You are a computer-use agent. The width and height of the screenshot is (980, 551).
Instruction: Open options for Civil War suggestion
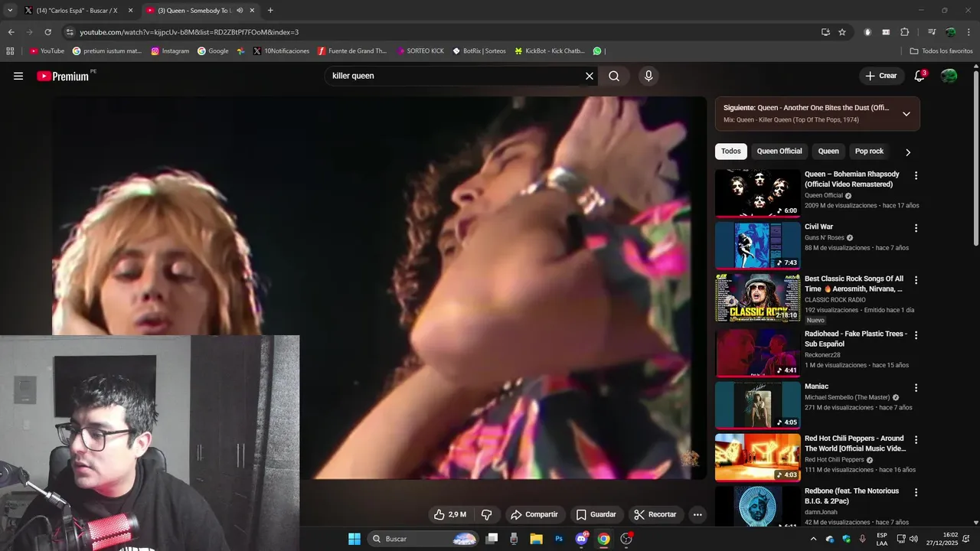[x=916, y=228]
